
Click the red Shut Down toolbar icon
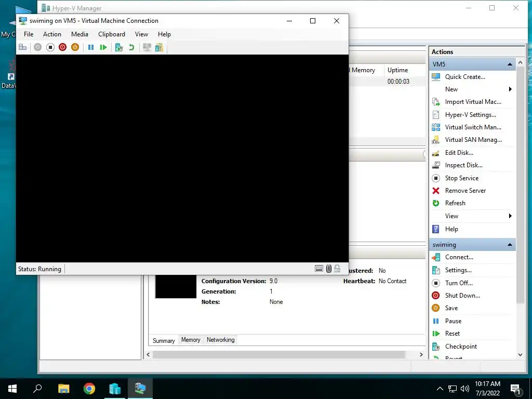(x=62, y=47)
